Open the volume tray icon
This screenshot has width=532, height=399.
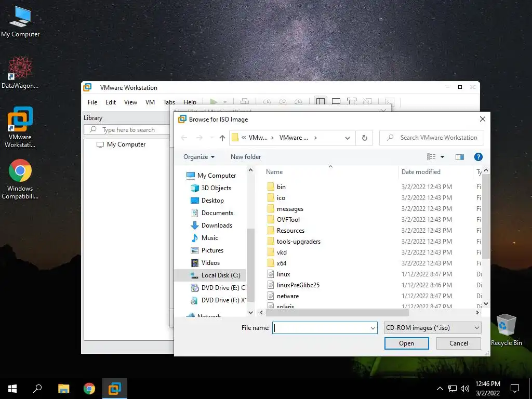(465, 389)
